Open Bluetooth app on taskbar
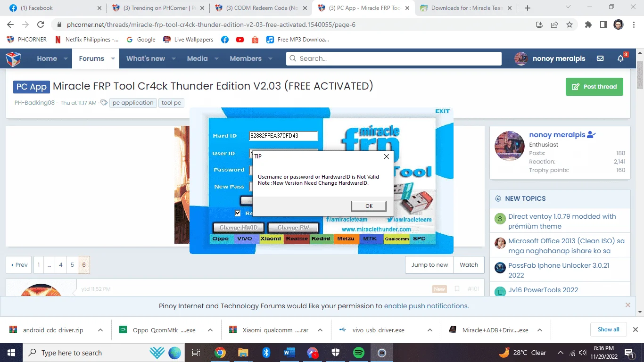Viewport: 644px width, 362px height. click(266, 353)
